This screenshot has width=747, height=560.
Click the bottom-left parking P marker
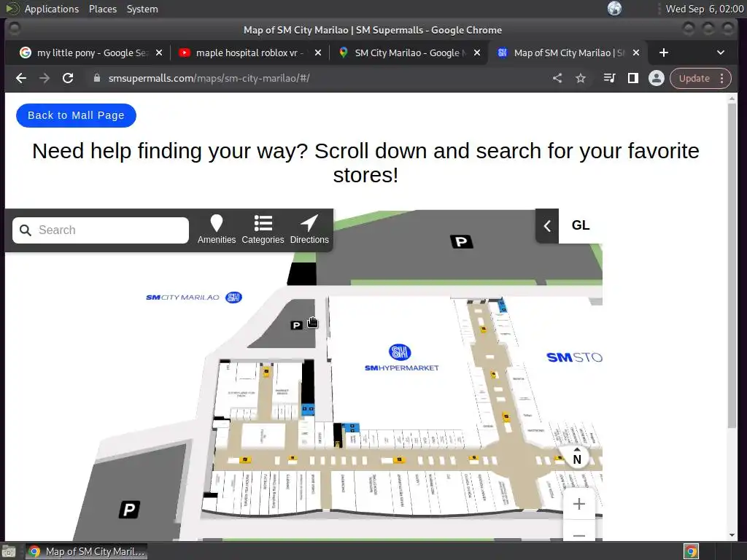(x=129, y=510)
